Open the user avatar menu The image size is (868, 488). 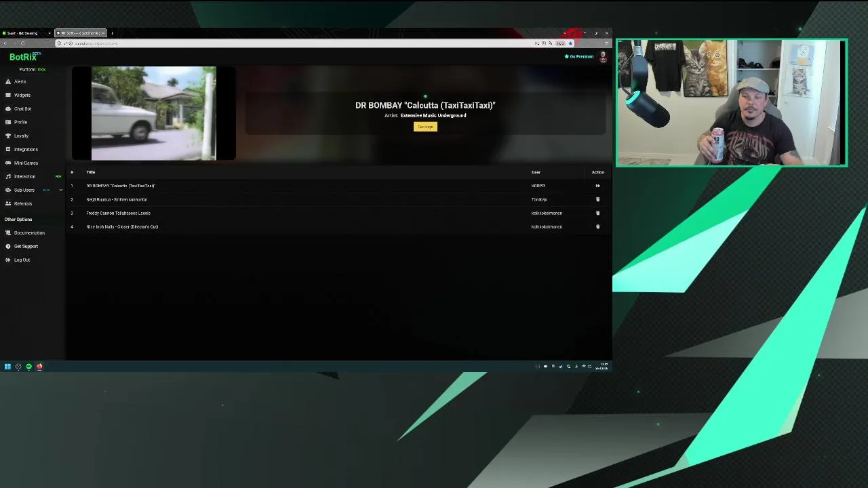(603, 57)
